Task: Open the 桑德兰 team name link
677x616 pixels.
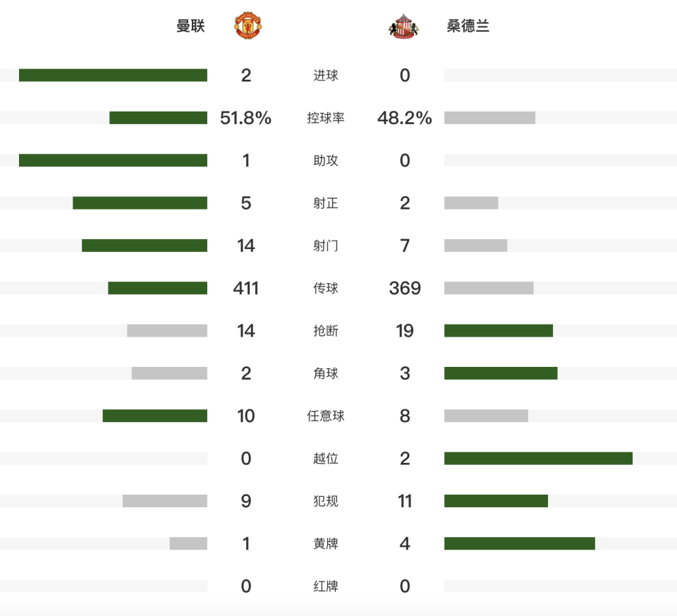Action: [x=468, y=26]
